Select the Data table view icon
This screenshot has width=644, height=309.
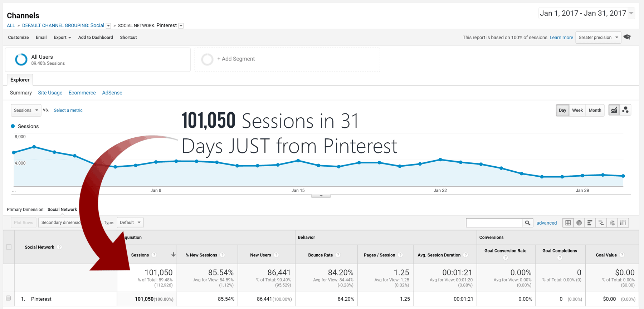[x=568, y=223]
